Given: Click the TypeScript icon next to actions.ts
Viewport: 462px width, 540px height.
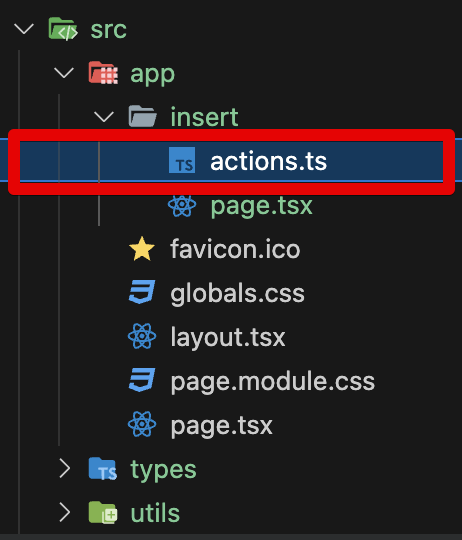Looking at the screenshot, I should [x=182, y=160].
